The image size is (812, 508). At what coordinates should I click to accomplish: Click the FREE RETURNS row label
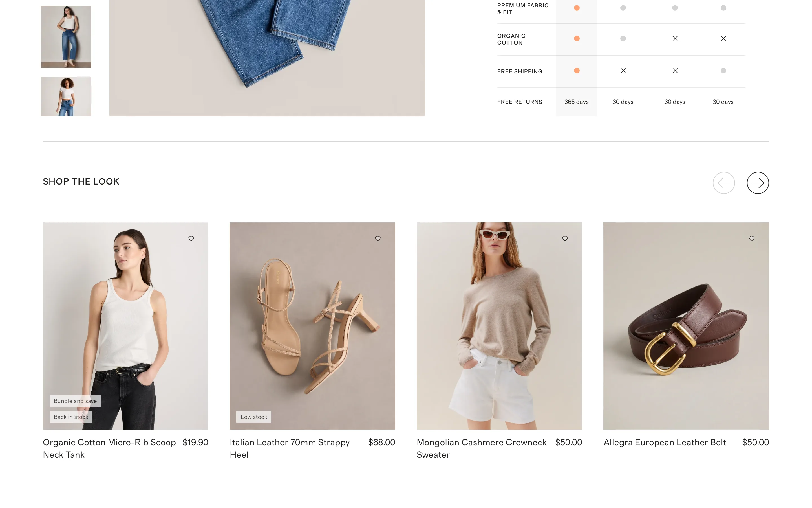click(519, 102)
